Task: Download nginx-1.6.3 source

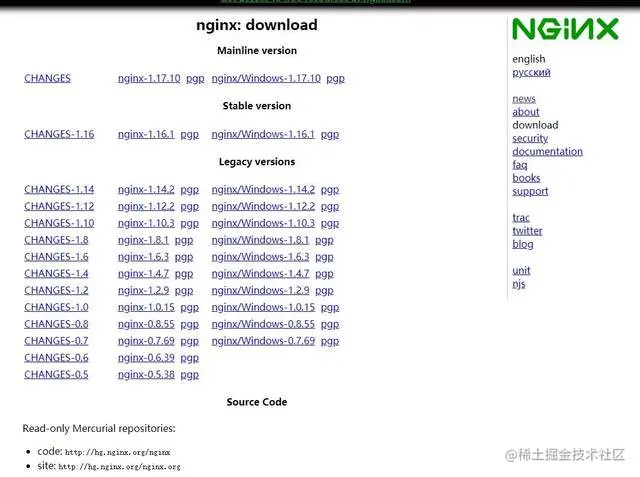Action: [x=143, y=257]
